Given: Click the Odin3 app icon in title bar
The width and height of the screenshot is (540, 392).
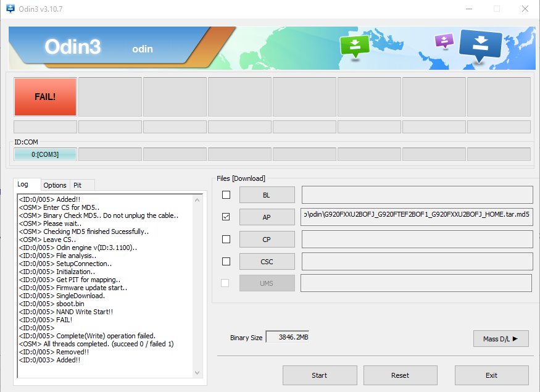Looking at the screenshot, I should point(10,9).
